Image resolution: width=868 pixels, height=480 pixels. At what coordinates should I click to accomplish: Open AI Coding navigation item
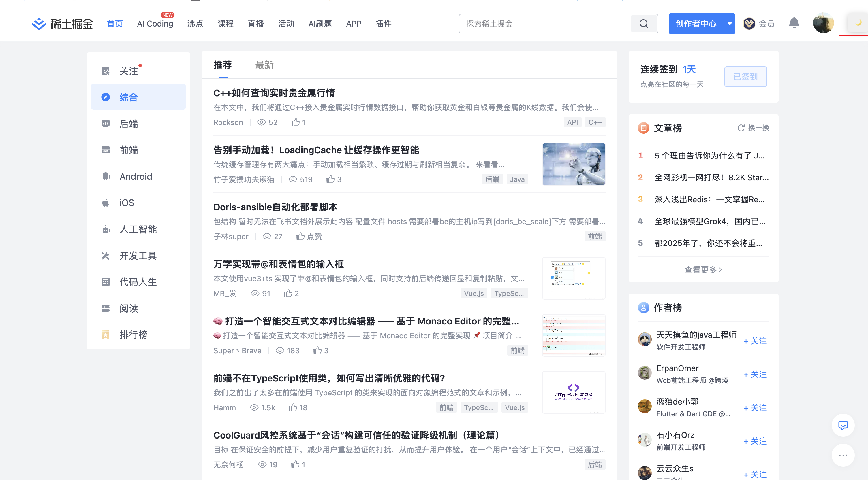tap(155, 24)
